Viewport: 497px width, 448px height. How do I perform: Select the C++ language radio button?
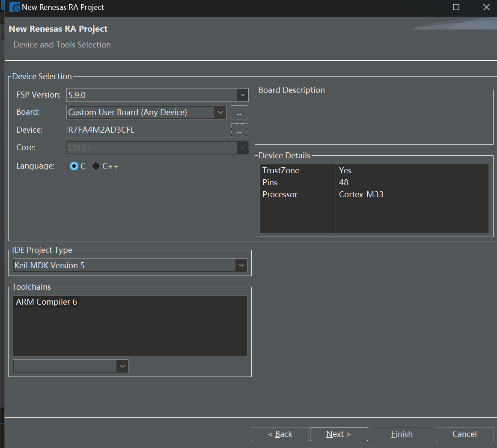point(96,166)
